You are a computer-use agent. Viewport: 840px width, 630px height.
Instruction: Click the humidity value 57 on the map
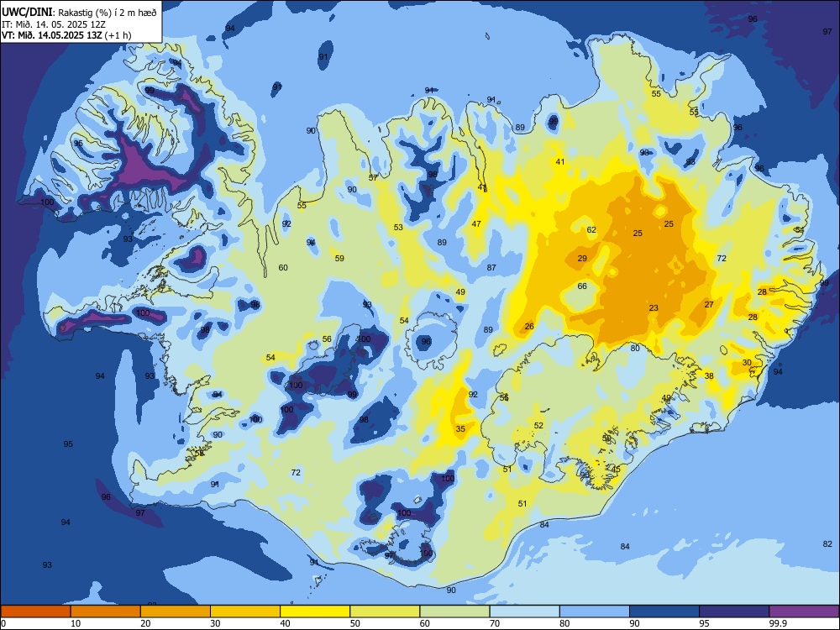click(373, 177)
